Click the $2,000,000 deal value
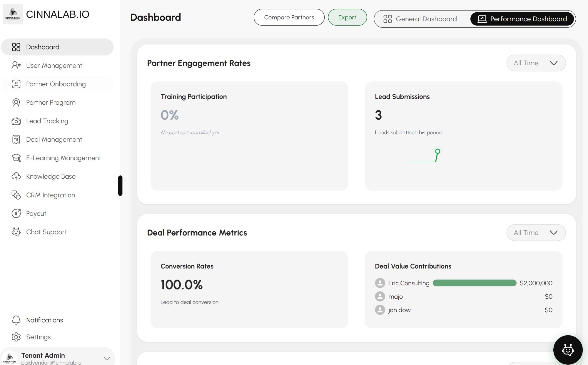This screenshot has height=365, width=588. (x=536, y=283)
